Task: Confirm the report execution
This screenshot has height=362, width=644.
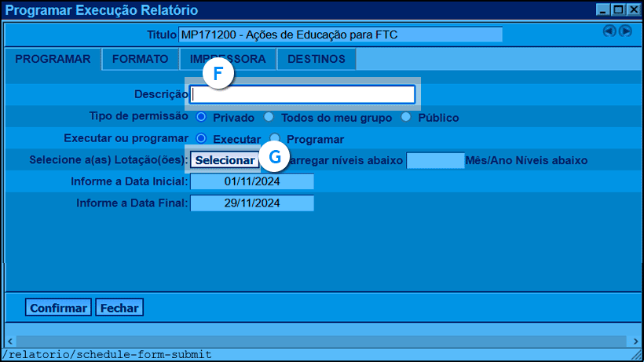Action: point(58,307)
